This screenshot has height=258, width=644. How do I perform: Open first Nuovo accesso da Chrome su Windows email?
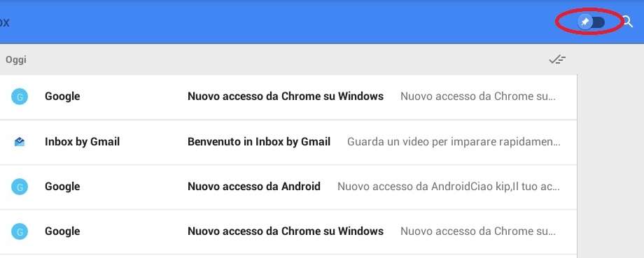[288, 96]
